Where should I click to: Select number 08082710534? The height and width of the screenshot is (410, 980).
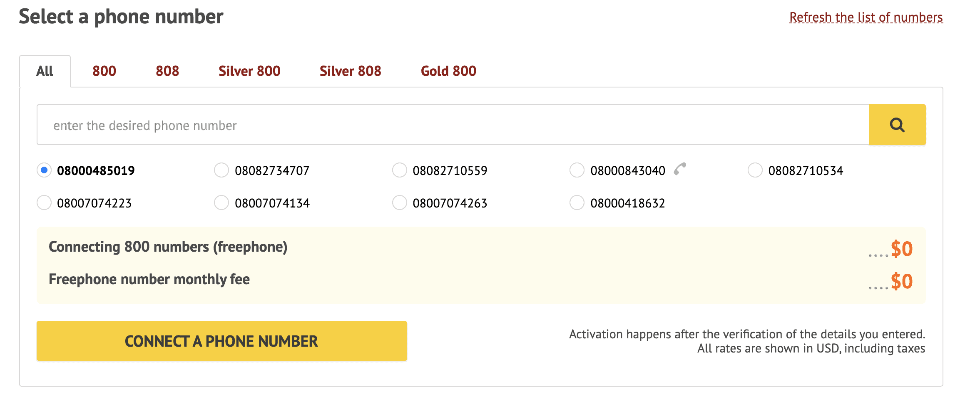coord(755,170)
